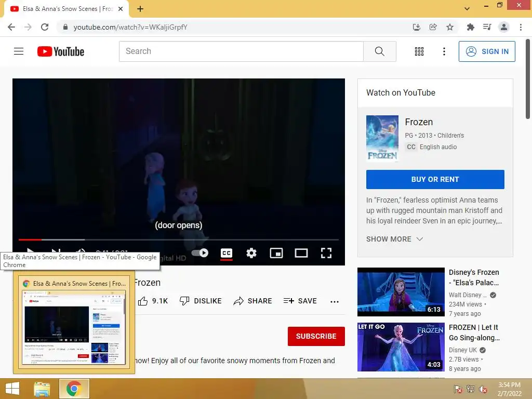Open the volume tray icon
Image resolution: width=532 pixels, height=399 pixels.
click(483, 389)
